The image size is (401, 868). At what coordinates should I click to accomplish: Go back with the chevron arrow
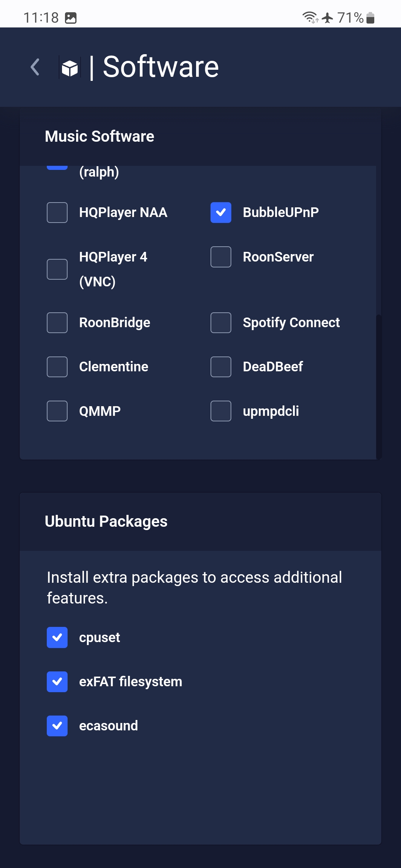(35, 67)
